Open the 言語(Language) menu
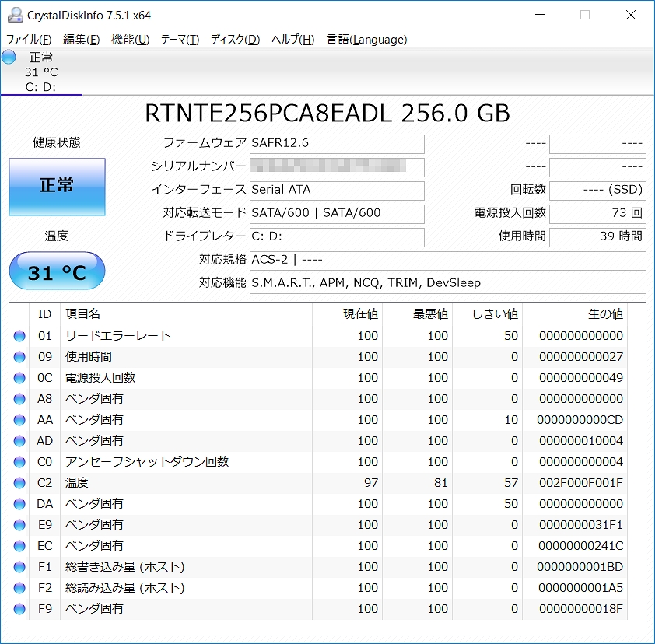 coord(366,39)
